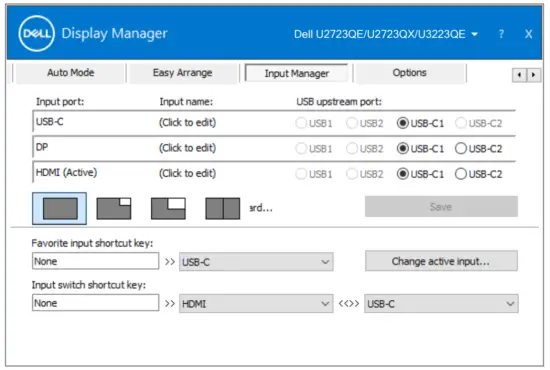The image size is (550, 370).
Task: Switch to the Options tab
Action: click(409, 73)
